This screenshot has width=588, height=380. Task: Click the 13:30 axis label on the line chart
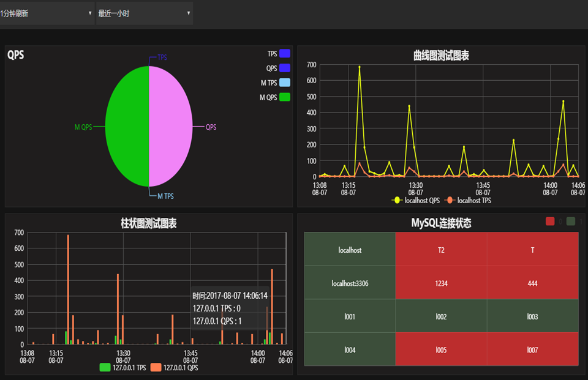click(415, 189)
